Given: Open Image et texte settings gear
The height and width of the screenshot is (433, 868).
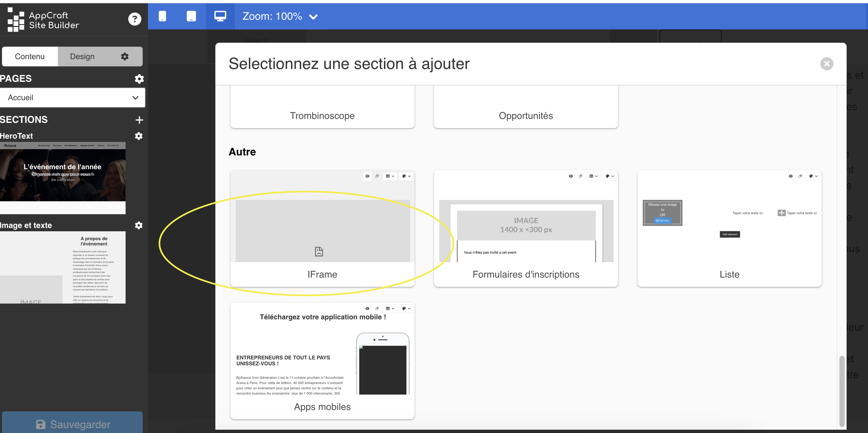Looking at the screenshot, I should click(x=139, y=225).
